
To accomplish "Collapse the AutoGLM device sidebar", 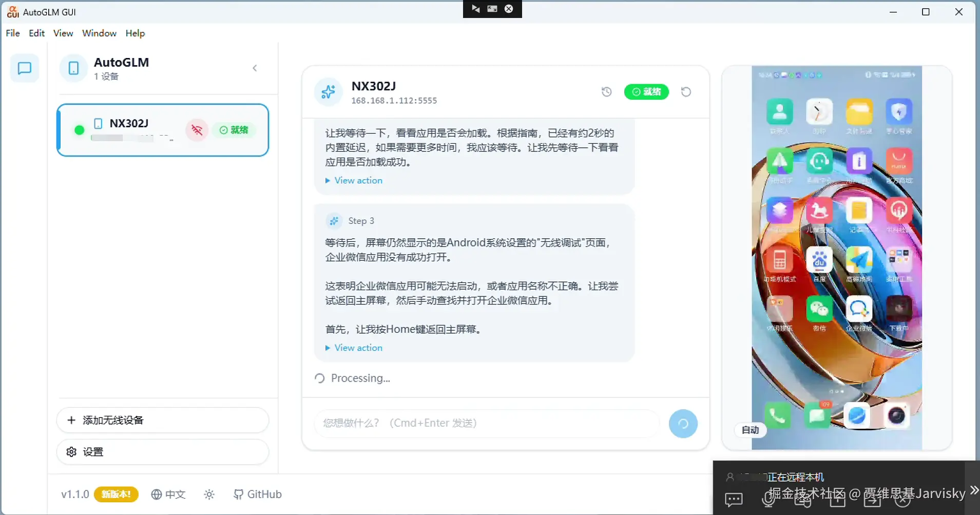I will click(255, 68).
